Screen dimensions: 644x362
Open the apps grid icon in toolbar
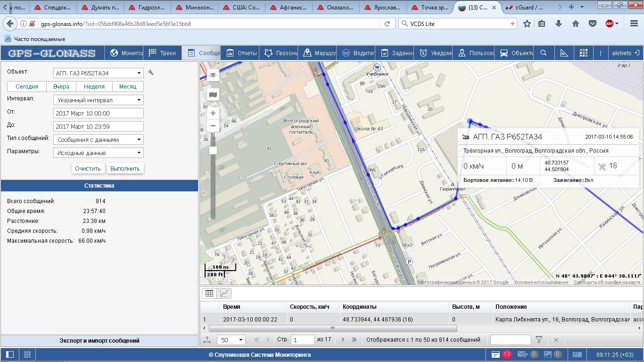[x=584, y=53]
